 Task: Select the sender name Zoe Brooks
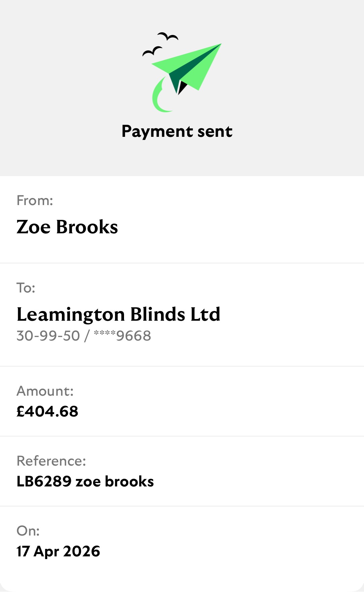[67, 227]
